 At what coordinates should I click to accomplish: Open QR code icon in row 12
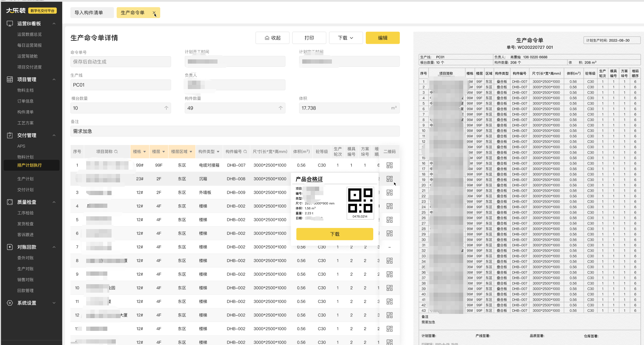(x=389, y=315)
